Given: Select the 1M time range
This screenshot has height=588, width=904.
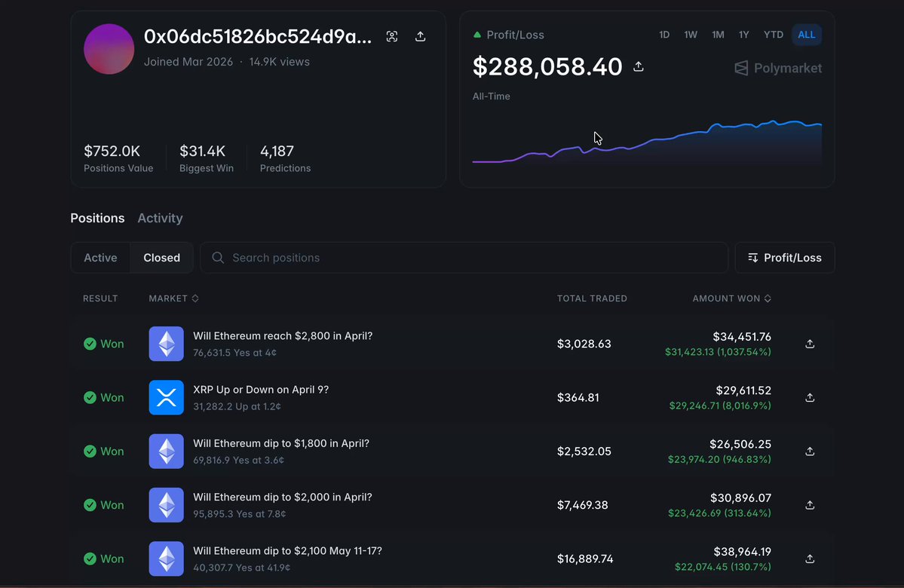Looking at the screenshot, I should tap(718, 35).
